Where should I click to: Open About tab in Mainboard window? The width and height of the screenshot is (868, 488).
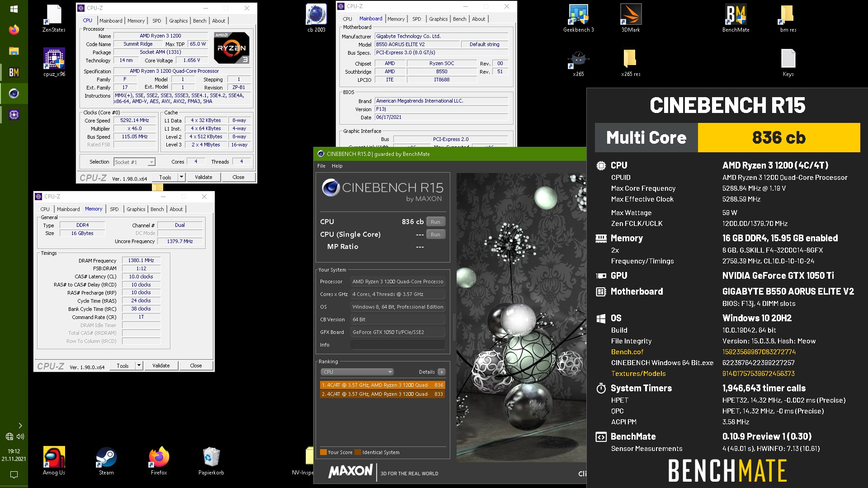pos(479,19)
